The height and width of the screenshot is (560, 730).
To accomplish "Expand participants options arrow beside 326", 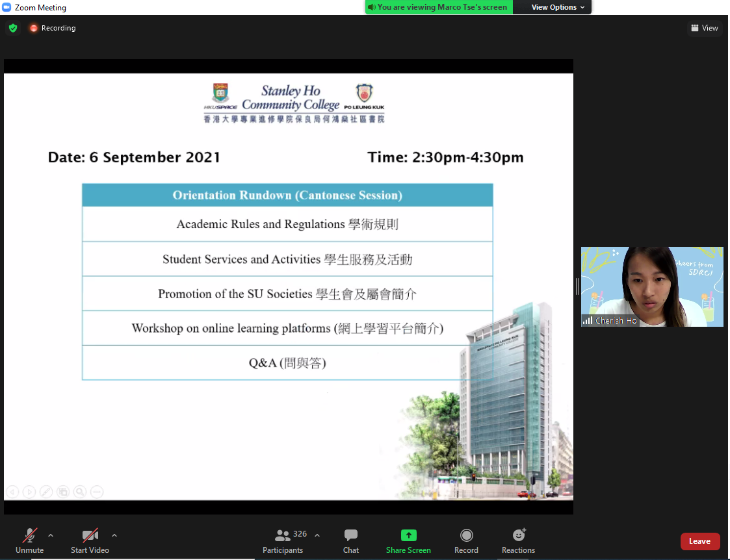I will [x=317, y=535].
